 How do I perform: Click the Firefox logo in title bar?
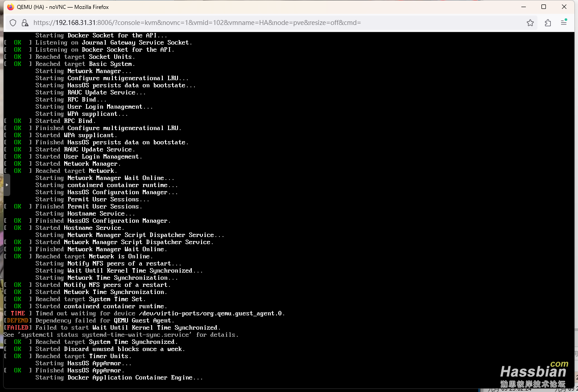click(x=11, y=7)
